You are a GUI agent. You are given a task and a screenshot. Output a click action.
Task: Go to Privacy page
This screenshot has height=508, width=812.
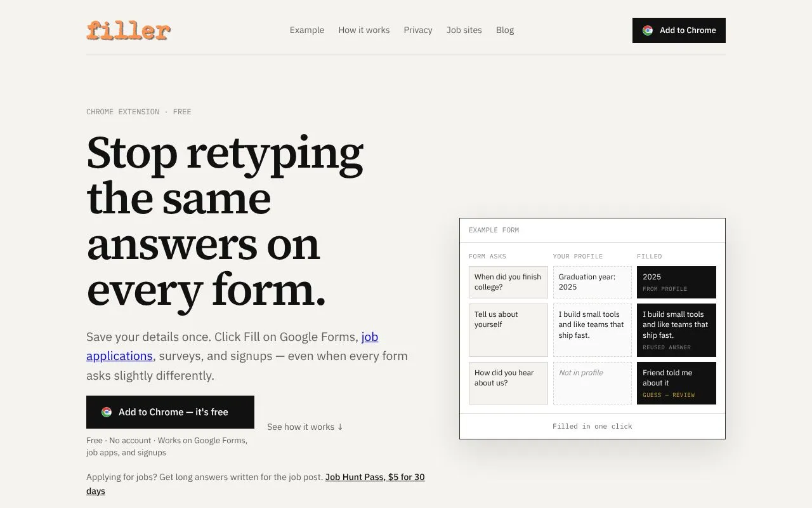[418, 30]
